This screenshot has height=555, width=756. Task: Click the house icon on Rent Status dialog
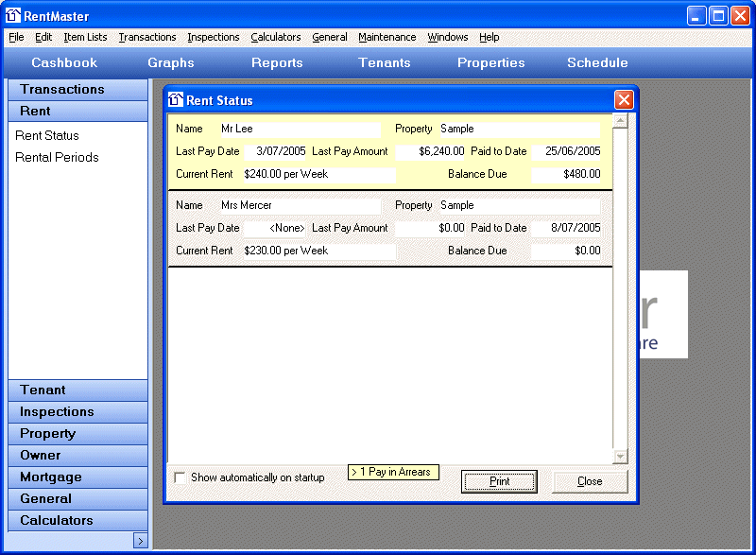(x=175, y=99)
